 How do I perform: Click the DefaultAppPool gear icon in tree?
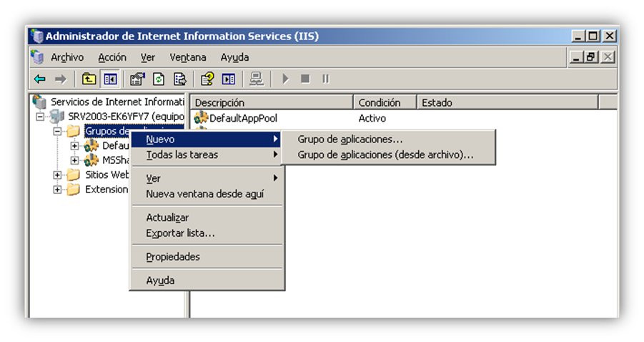(91, 145)
